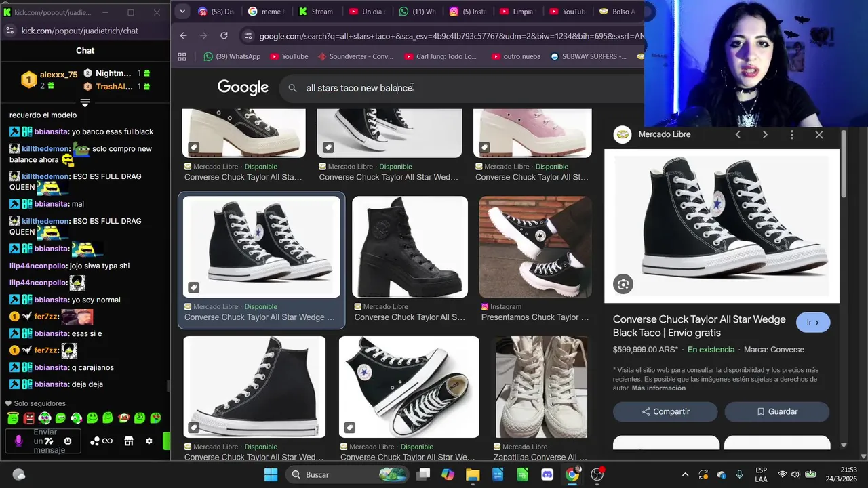Screen dimensions: 868x488
Task: Click the three-dots points icon in chat
Action: pyautogui.click(x=95, y=441)
